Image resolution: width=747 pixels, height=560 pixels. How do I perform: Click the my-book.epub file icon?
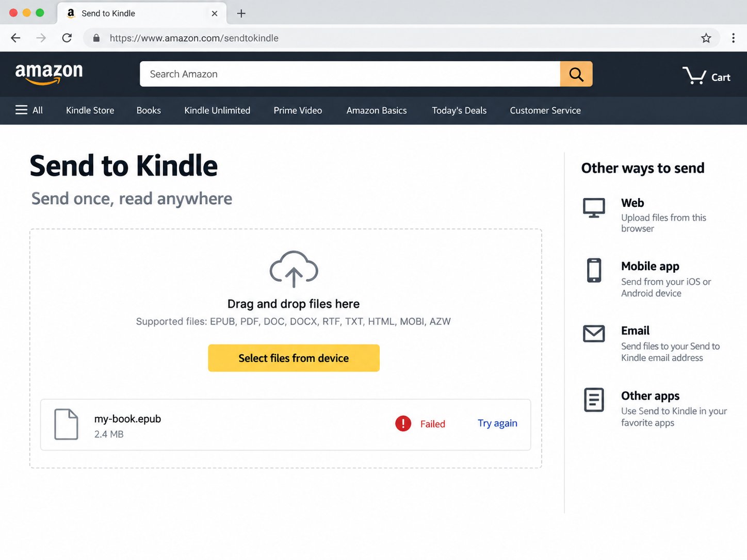tap(67, 424)
